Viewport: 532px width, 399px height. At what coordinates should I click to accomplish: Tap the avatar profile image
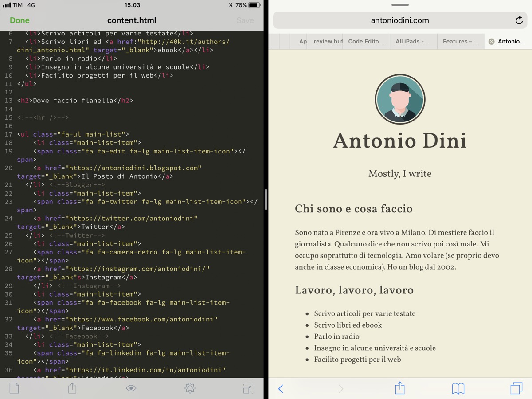[400, 99]
